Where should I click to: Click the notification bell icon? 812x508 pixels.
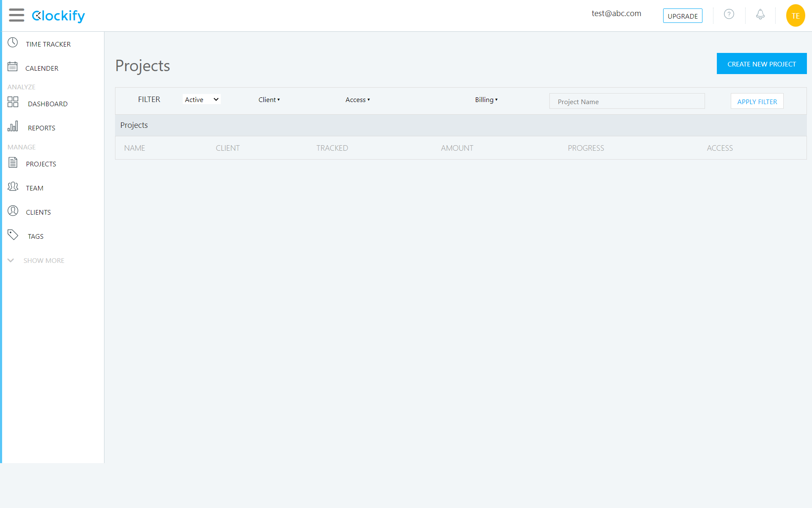(x=760, y=15)
